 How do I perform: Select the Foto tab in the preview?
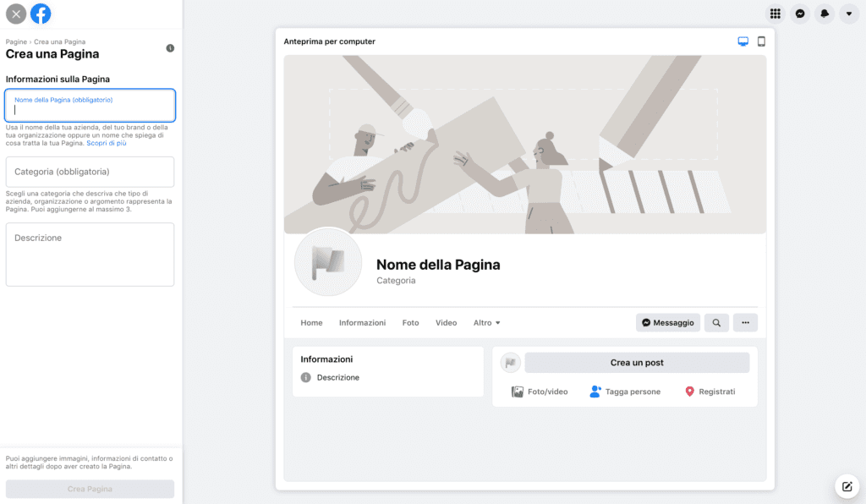(x=410, y=322)
